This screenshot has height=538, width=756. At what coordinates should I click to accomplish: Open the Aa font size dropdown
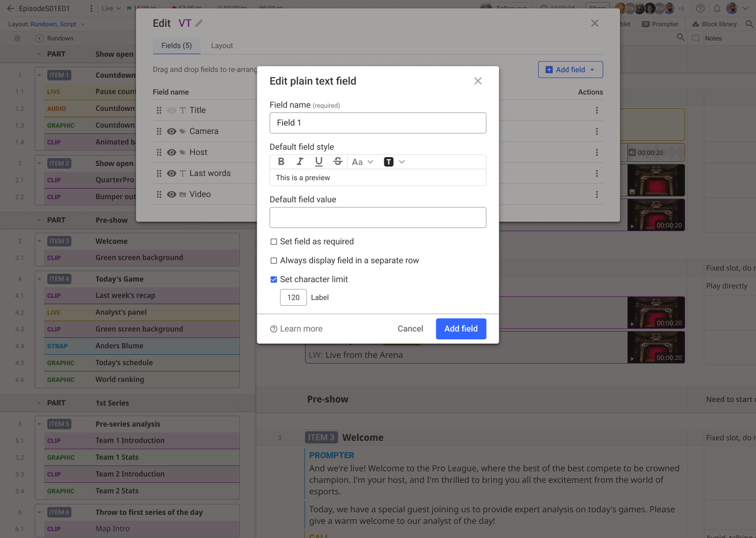tap(363, 162)
